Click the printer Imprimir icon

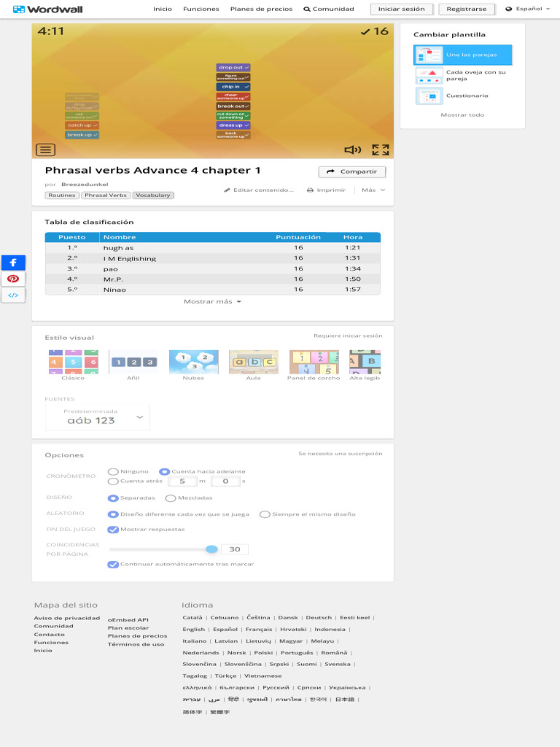[310, 190]
